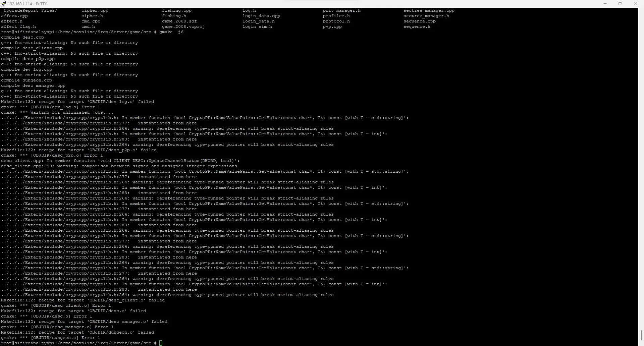Click the login_data.cpp file name
This screenshot has height=346, width=644.
pos(261,16)
